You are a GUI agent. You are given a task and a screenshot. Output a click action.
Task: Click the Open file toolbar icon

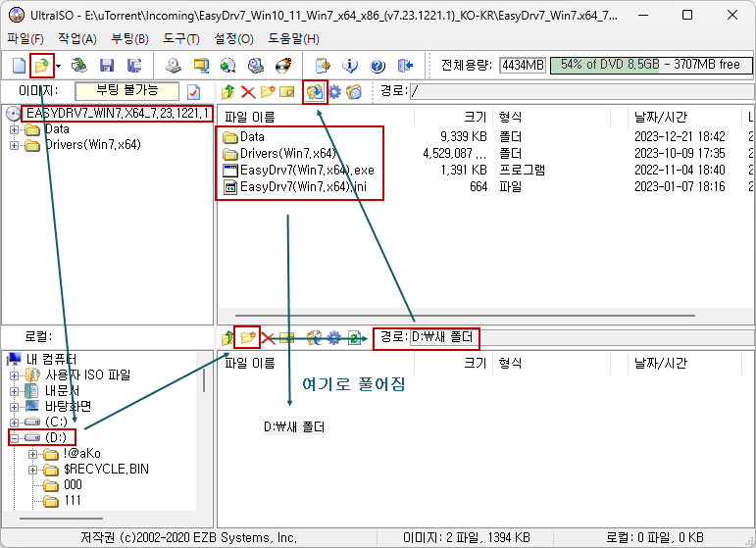(41, 65)
